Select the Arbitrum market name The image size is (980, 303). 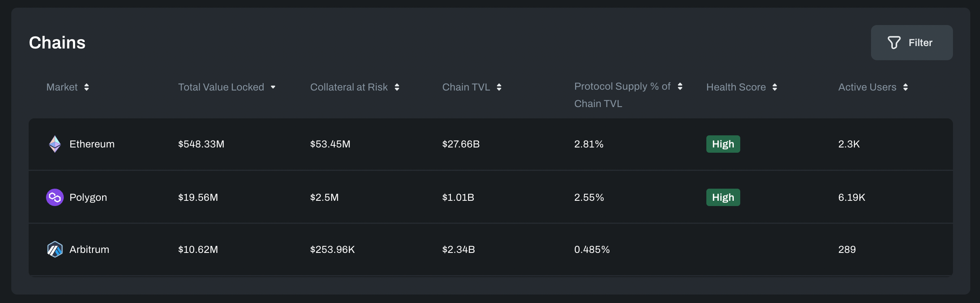[89, 250]
